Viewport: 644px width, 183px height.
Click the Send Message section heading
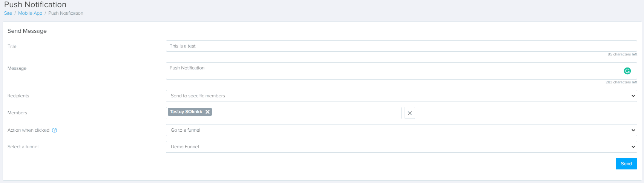pos(27,31)
